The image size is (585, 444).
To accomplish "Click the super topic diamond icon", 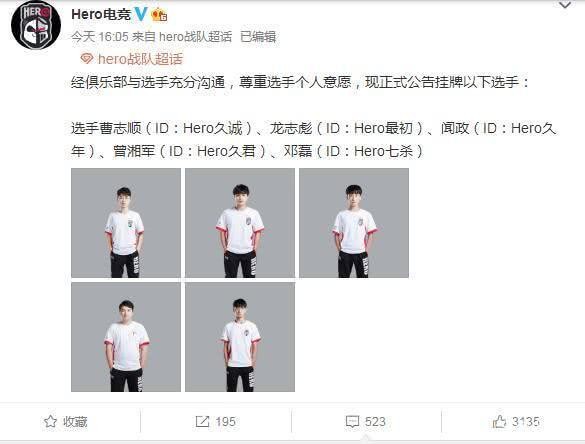I will [87, 59].
